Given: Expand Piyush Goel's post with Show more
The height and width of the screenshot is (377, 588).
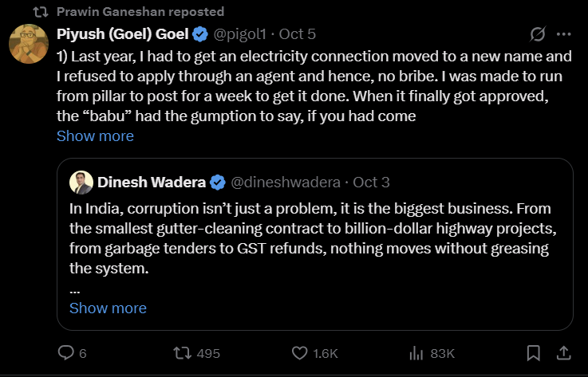Looking at the screenshot, I should click(x=95, y=135).
